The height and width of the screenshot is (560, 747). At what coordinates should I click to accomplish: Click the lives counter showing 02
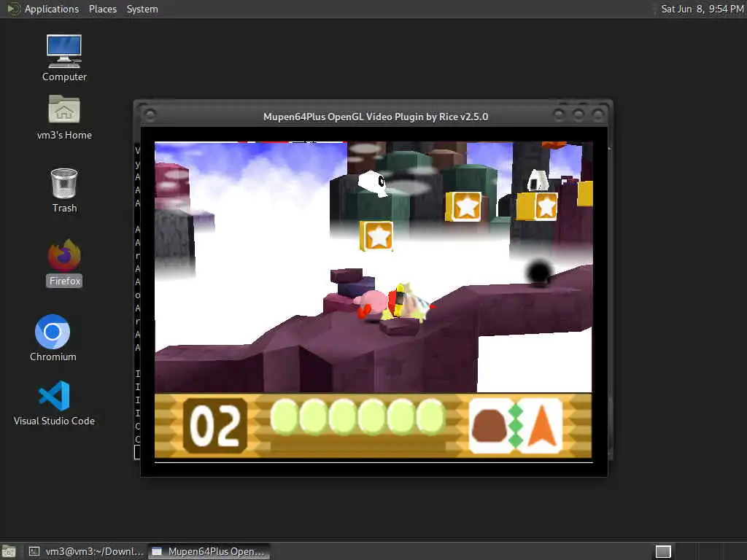click(x=215, y=425)
